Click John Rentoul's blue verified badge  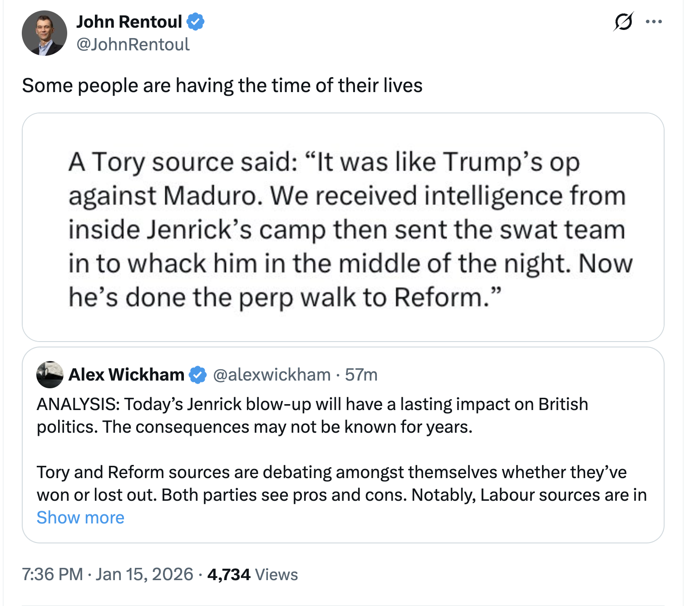pyautogui.click(x=196, y=21)
